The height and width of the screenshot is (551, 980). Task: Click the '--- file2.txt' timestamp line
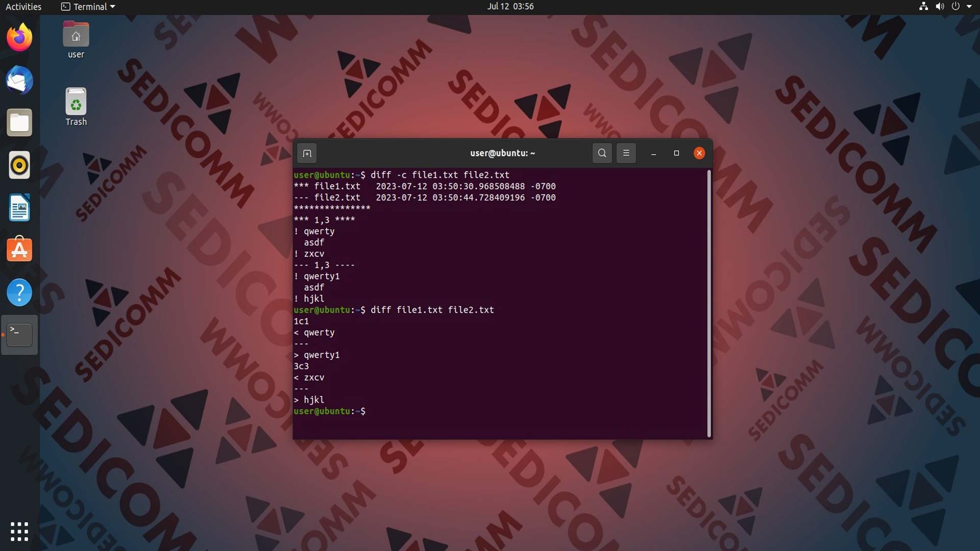click(x=425, y=197)
